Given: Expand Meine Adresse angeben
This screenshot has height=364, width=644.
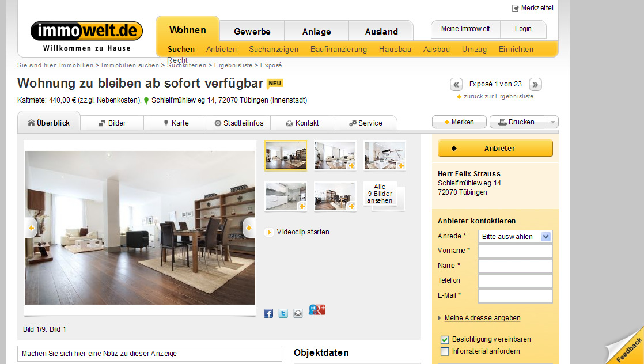Looking at the screenshot, I should [x=482, y=318].
